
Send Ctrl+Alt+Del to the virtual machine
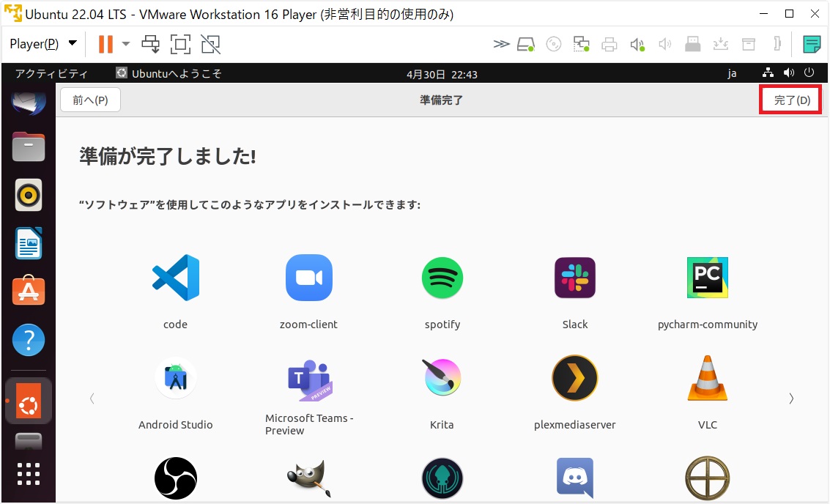pyautogui.click(x=150, y=44)
